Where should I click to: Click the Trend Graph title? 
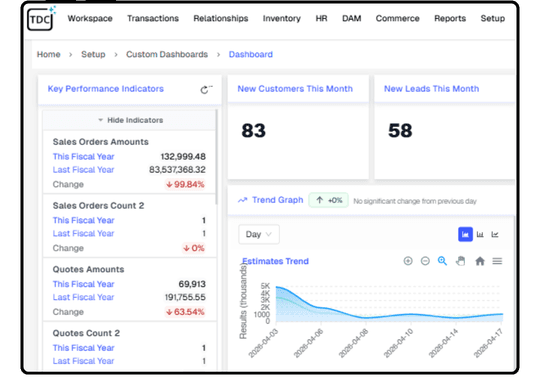(x=278, y=200)
